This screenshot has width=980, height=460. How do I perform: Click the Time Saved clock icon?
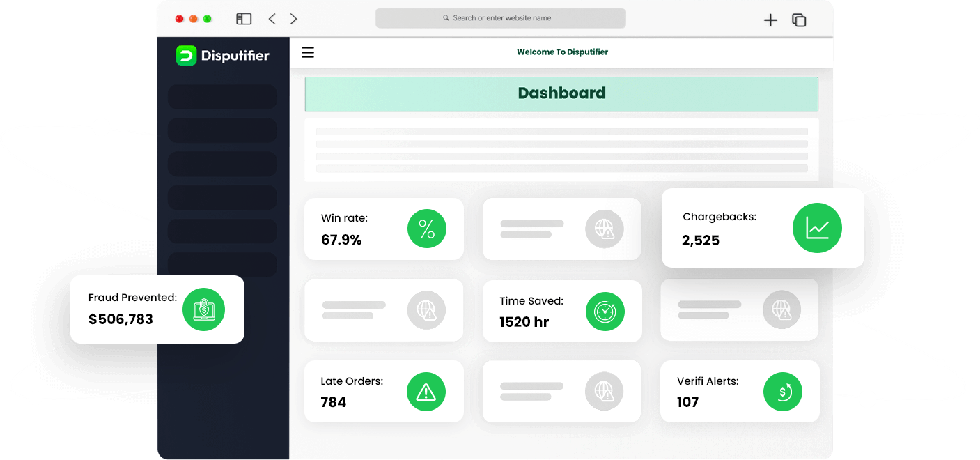[605, 312]
